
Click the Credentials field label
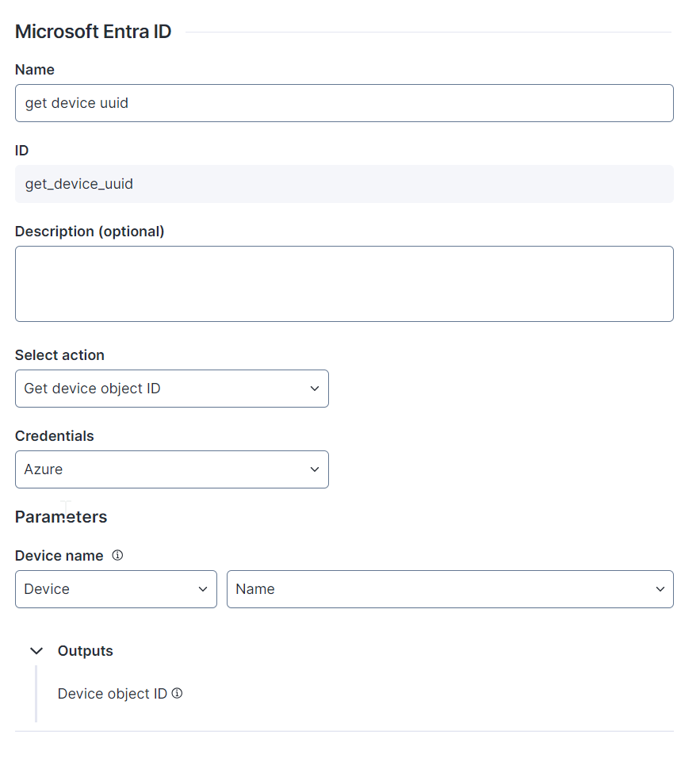(x=54, y=436)
